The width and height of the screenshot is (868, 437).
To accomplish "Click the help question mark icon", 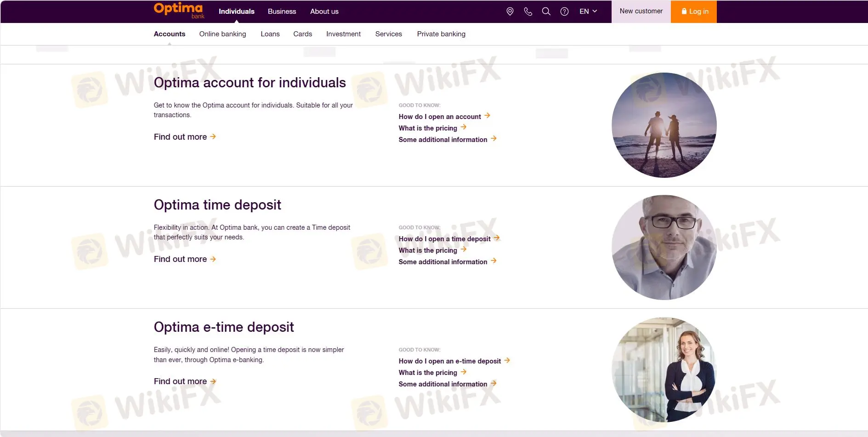I will [x=564, y=11].
